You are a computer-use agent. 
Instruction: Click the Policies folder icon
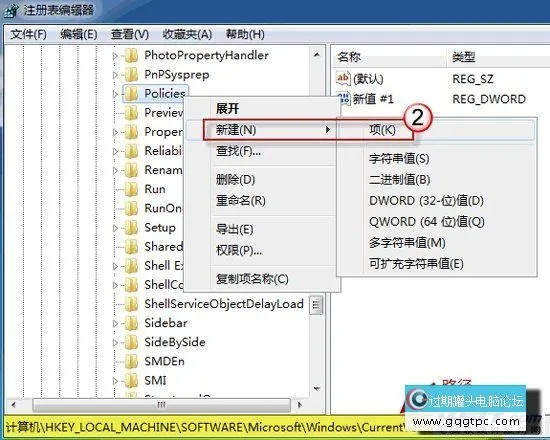tap(132, 94)
